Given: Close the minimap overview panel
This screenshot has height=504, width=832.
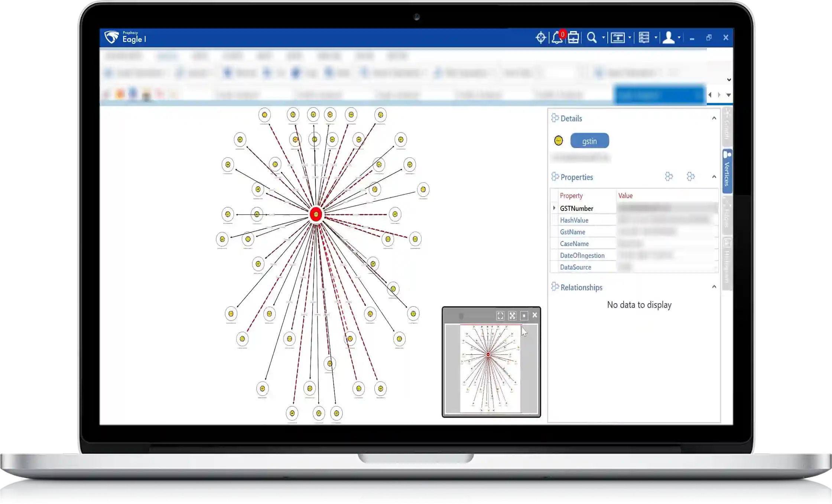Looking at the screenshot, I should [x=534, y=315].
